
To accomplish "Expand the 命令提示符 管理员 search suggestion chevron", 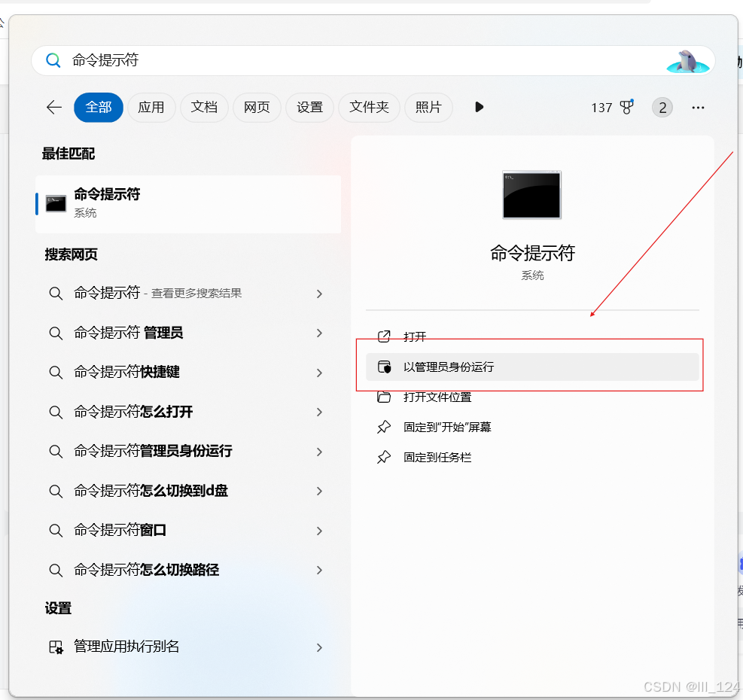I will pos(318,333).
